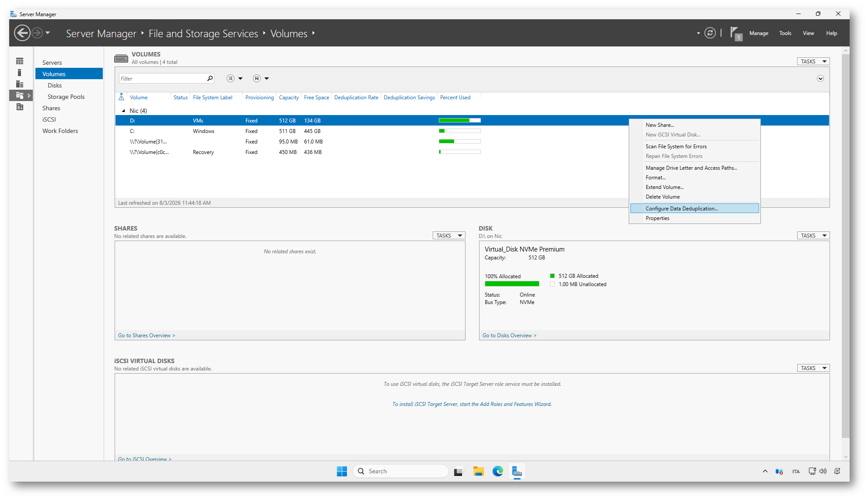Click the 100% Allocated disk bar
The width and height of the screenshot is (868, 500).
click(512, 284)
